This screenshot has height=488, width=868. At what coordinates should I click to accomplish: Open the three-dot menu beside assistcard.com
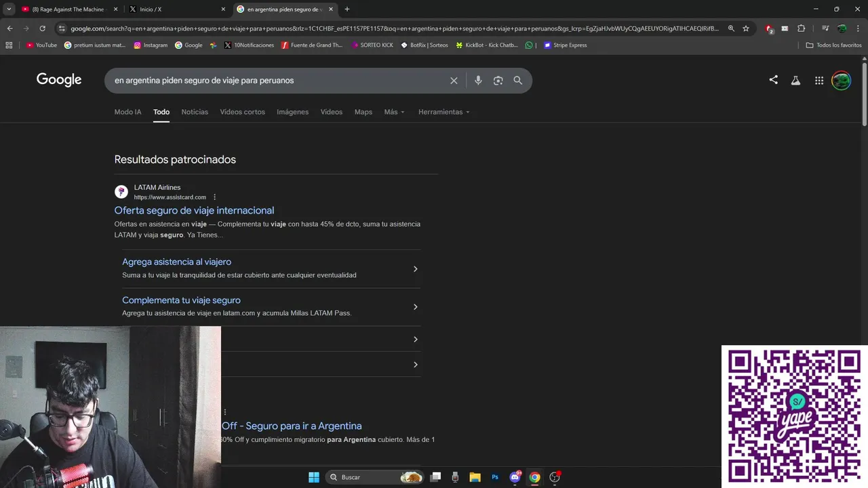coord(215,197)
